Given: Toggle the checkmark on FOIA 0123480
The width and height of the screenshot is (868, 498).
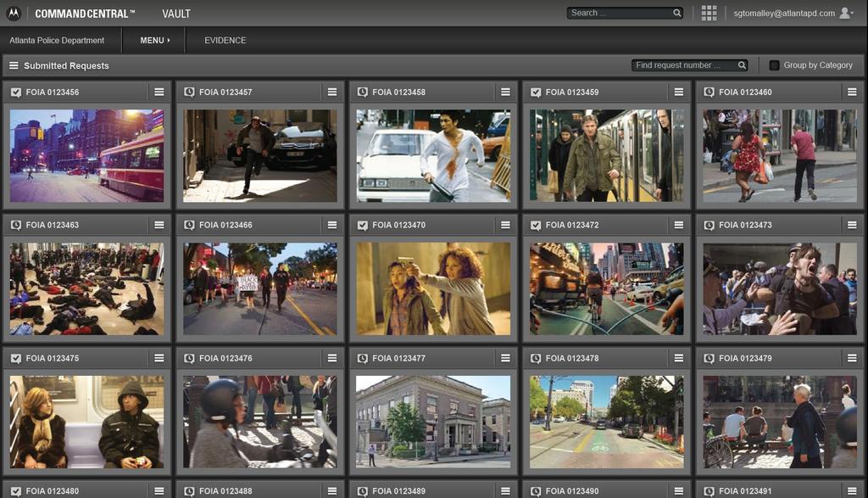Looking at the screenshot, I should click(16, 491).
